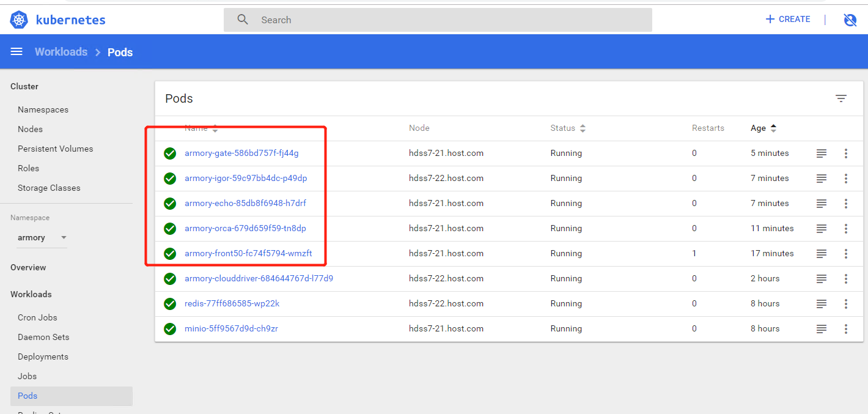Open logs icon for armory-clouddriver pod
The height and width of the screenshot is (414, 868).
(x=822, y=279)
